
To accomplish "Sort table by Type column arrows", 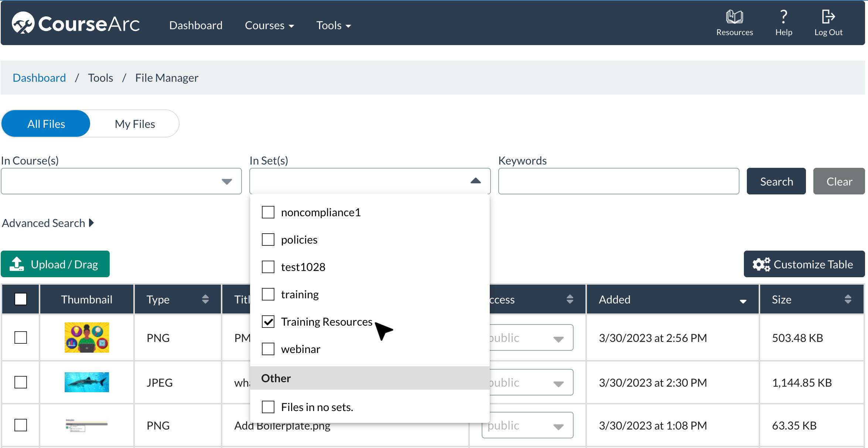I will (x=205, y=299).
